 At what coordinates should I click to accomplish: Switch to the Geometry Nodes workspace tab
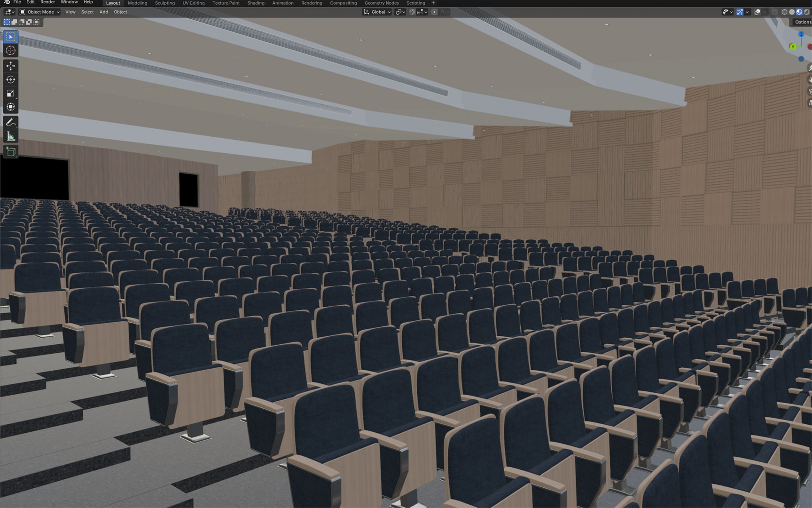pyautogui.click(x=382, y=3)
